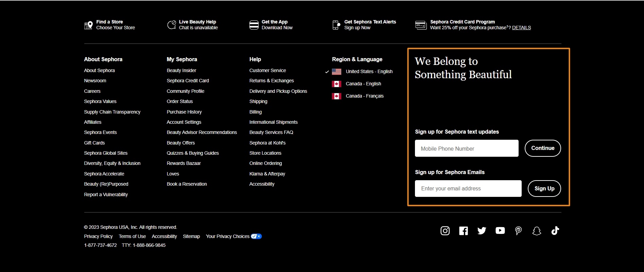The width and height of the screenshot is (644, 272).
Task: Click the Sephora Credit Card icon
Action: 421,25
